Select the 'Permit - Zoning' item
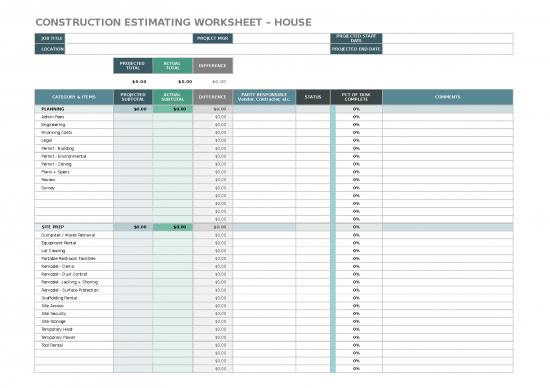This screenshot has height=388, width=550. point(56,164)
